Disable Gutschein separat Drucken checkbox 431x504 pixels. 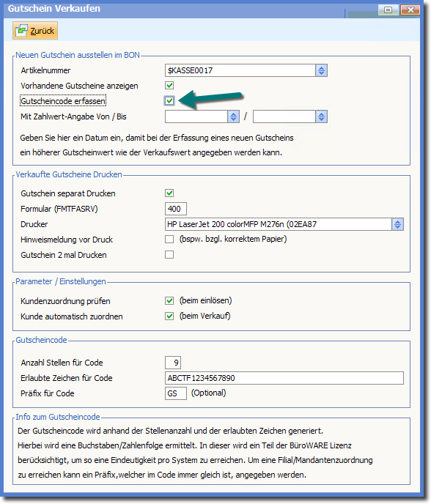coord(169,193)
